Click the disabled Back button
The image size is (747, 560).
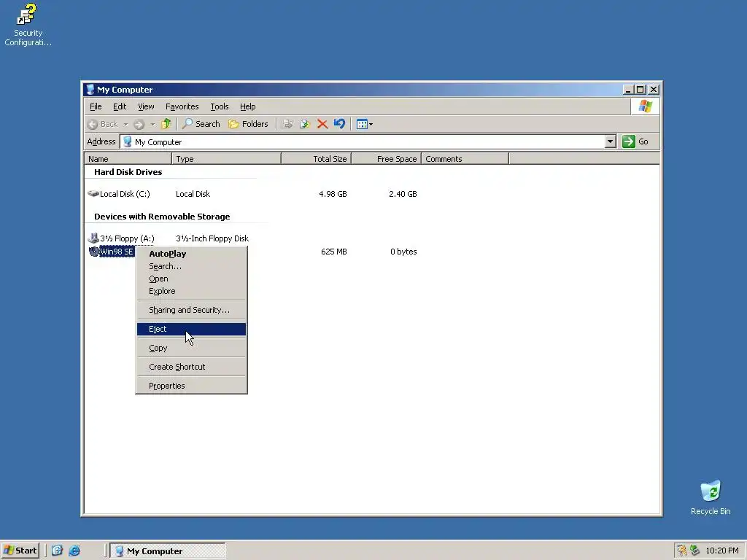[103, 124]
